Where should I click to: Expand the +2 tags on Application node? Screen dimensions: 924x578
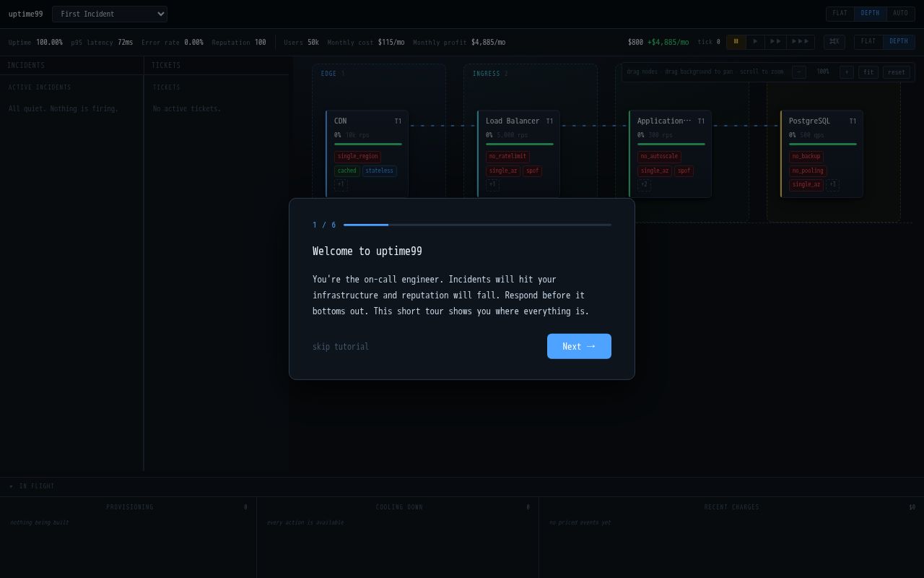pos(644,185)
